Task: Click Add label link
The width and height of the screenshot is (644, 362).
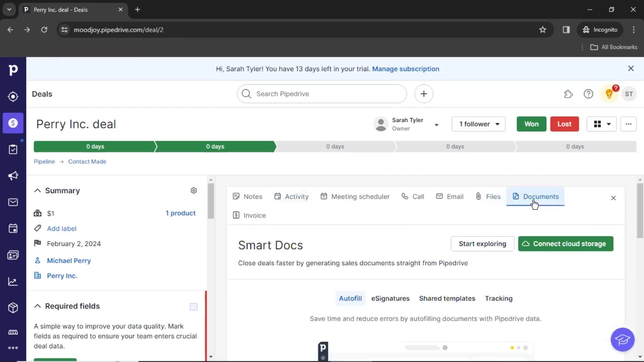Action: click(62, 229)
